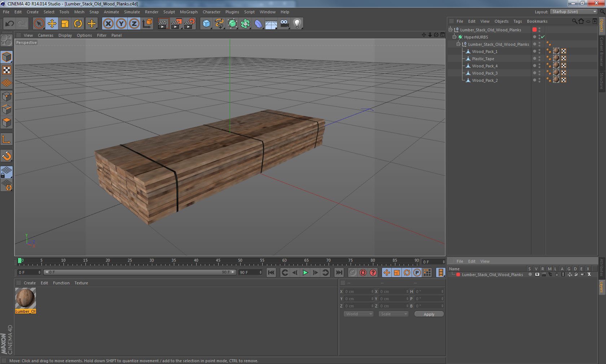
Task: Select the Live Selection tool
Action: click(39, 24)
